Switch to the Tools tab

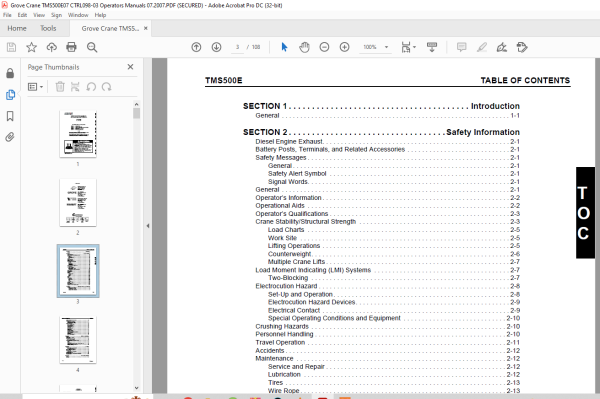48,28
